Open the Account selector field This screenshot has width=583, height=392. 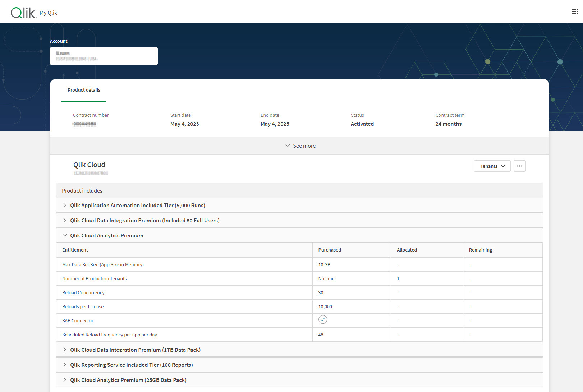[104, 56]
